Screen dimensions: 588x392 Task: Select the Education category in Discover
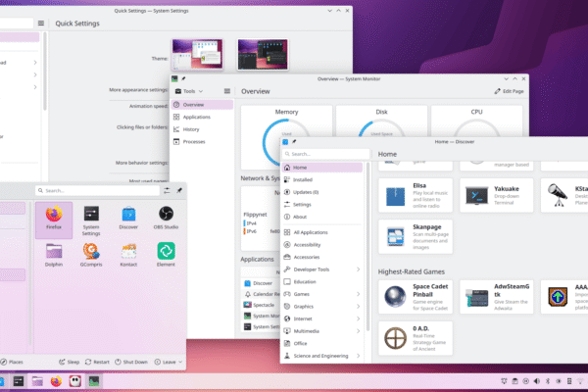click(x=322, y=281)
